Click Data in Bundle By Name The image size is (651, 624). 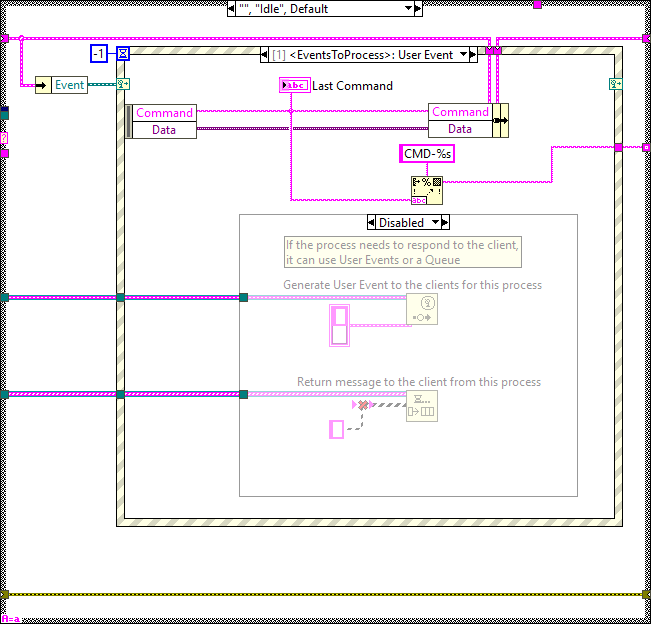(x=460, y=129)
